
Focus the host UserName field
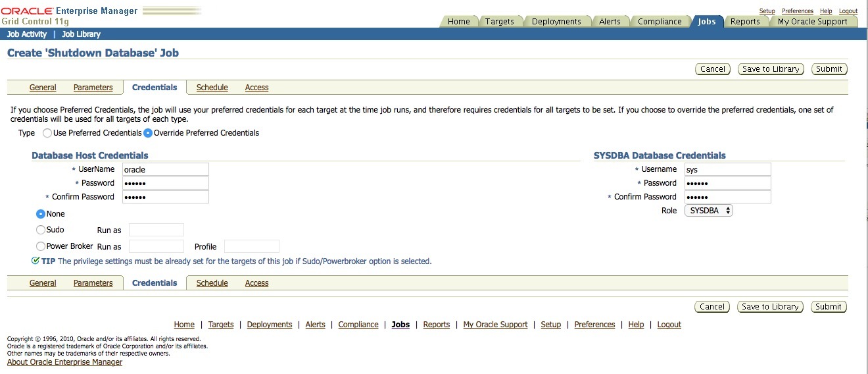(166, 169)
